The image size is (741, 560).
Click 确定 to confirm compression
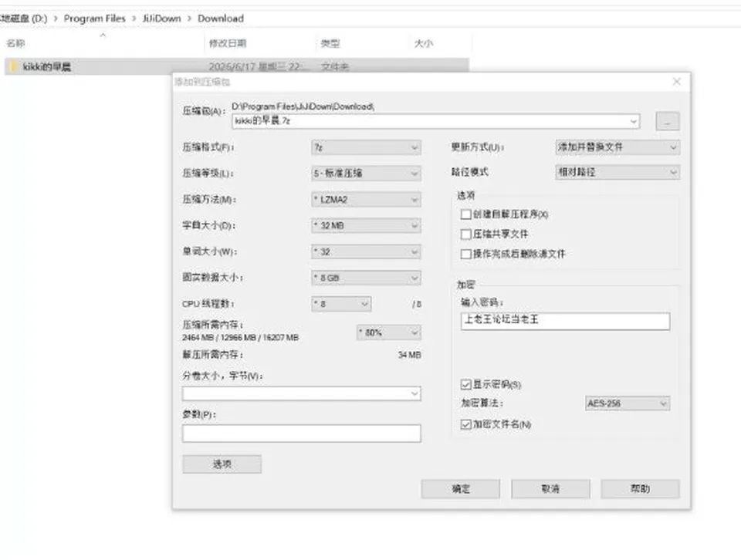(x=460, y=489)
